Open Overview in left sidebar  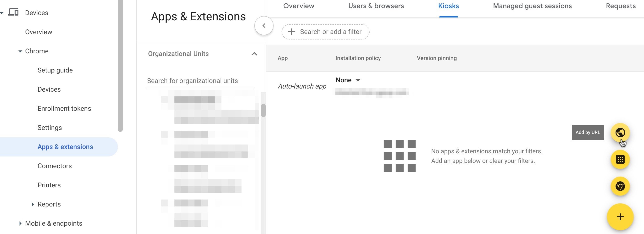(x=39, y=32)
